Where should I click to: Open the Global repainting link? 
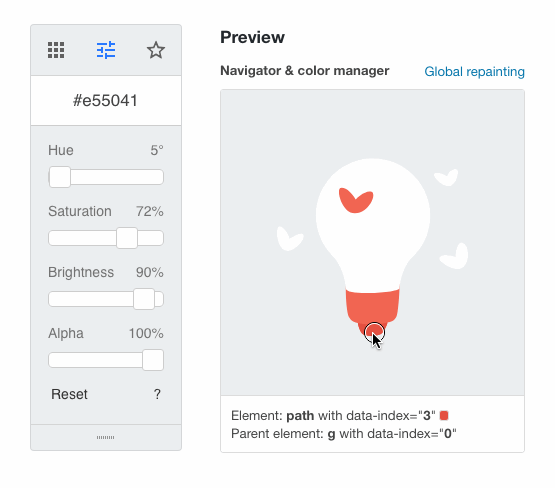click(474, 71)
